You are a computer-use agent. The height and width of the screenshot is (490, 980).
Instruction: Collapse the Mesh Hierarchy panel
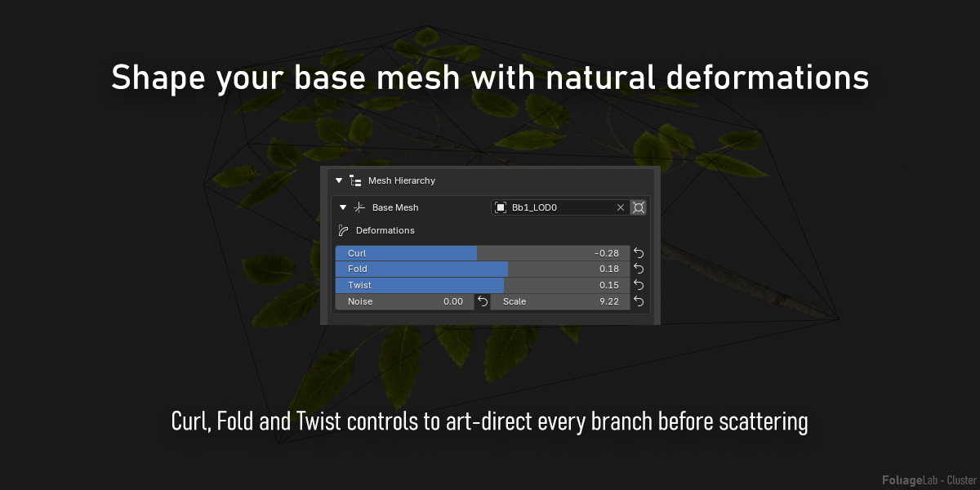pyautogui.click(x=339, y=180)
